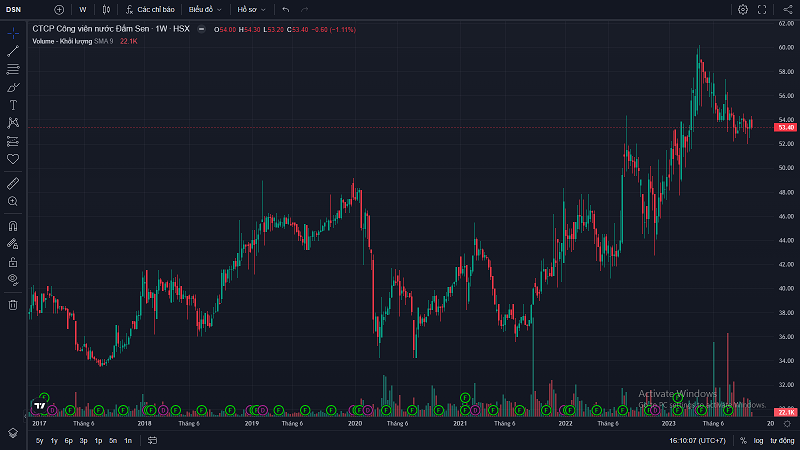This screenshot has width=800, height=450.
Task: Open chart settings gear in top bar
Action: point(743,9)
